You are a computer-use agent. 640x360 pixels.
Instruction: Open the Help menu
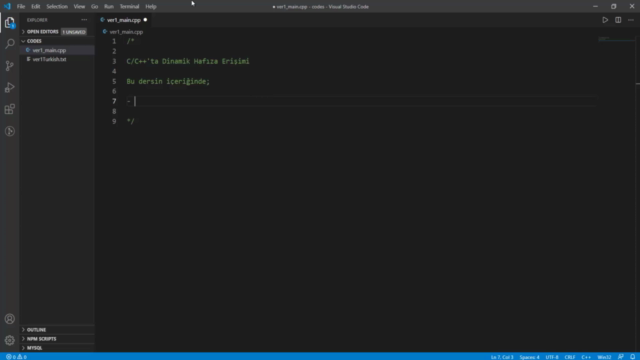[x=151, y=7]
